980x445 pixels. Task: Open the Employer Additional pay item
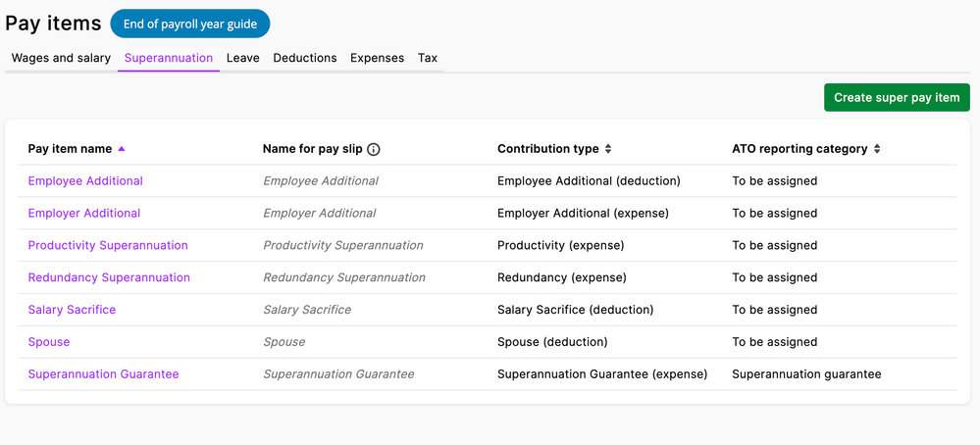pyautogui.click(x=84, y=214)
